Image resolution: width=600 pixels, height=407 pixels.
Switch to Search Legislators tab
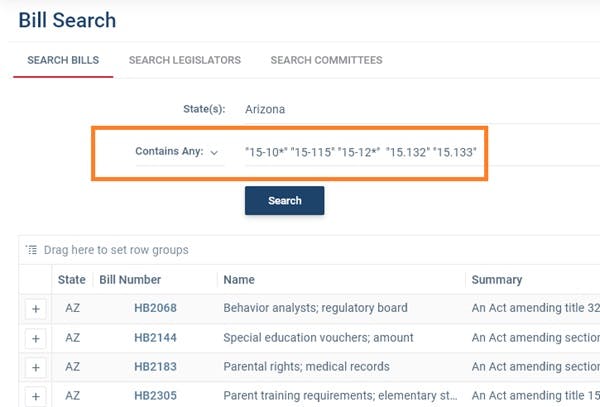[x=185, y=60]
